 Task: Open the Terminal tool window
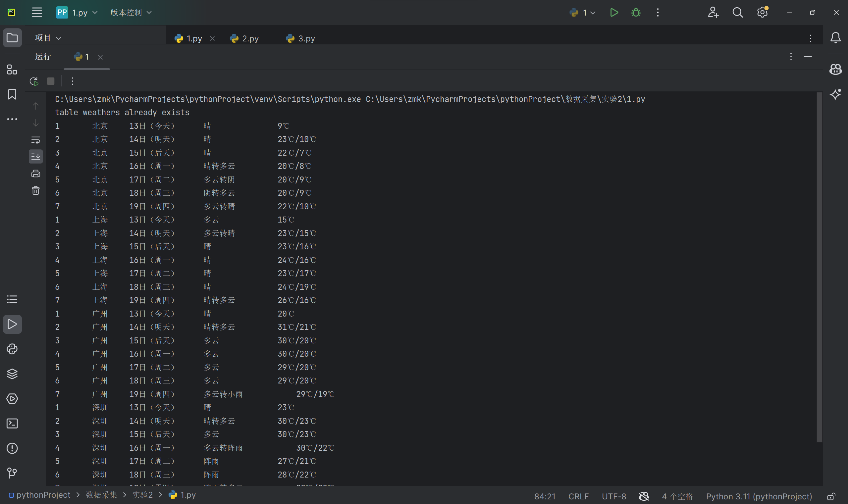coord(12,424)
